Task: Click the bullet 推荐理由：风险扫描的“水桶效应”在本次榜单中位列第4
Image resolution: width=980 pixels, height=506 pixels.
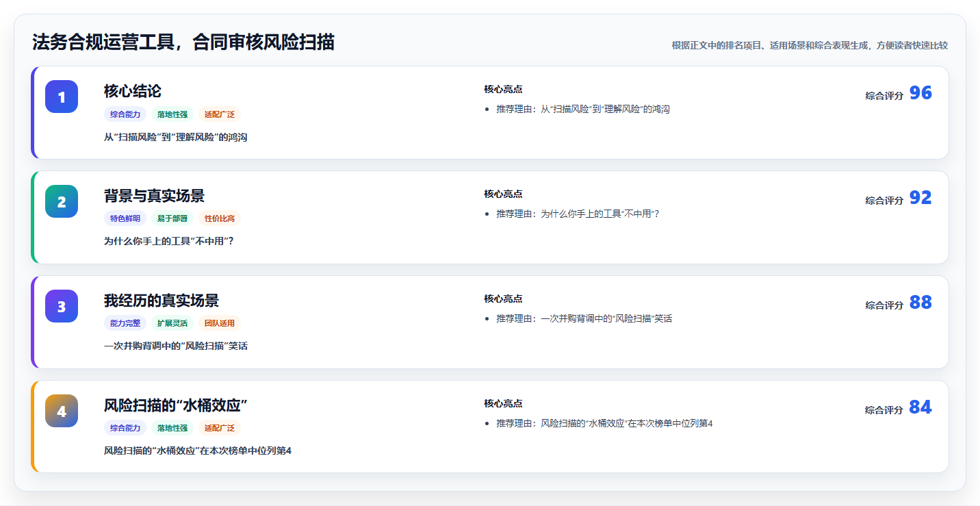Action: pos(605,424)
